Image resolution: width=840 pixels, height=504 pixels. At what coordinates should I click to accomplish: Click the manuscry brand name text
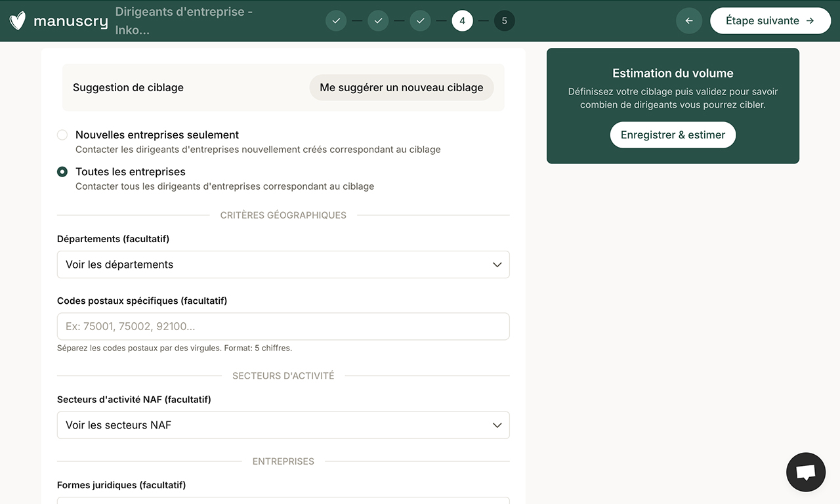tap(70, 21)
